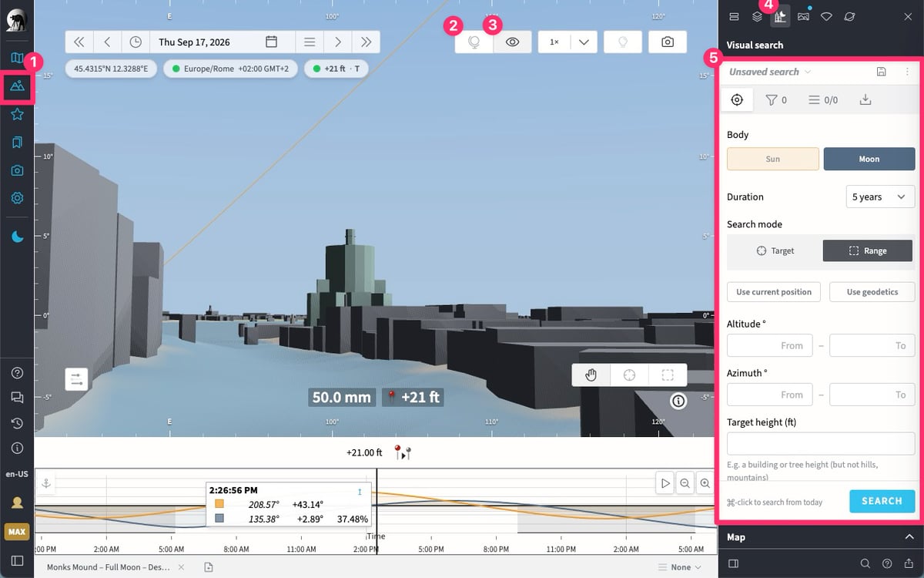Screen dimensions: 924x578
Task: Open the 3D view info circle icon
Action: (x=678, y=401)
